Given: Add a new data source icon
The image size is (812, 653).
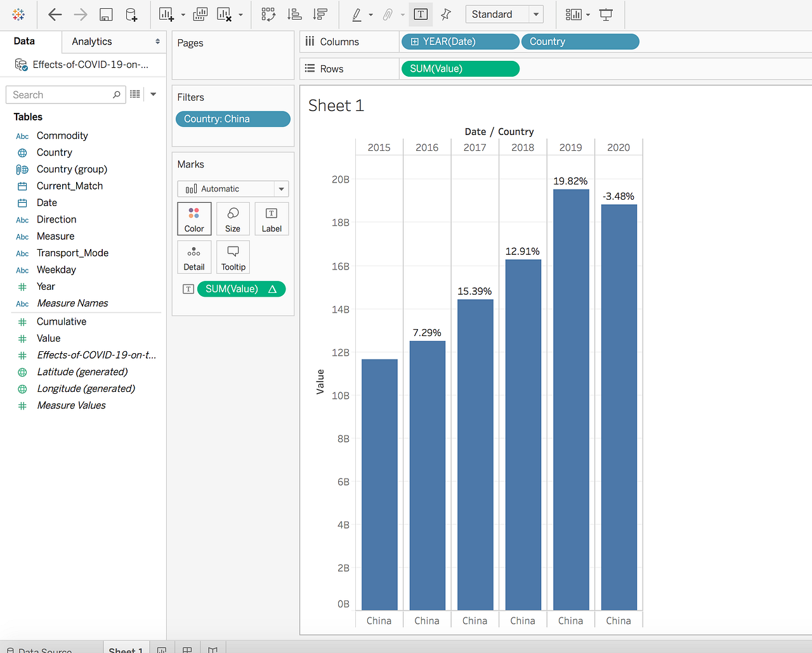Looking at the screenshot, I should tap(131, 15).
